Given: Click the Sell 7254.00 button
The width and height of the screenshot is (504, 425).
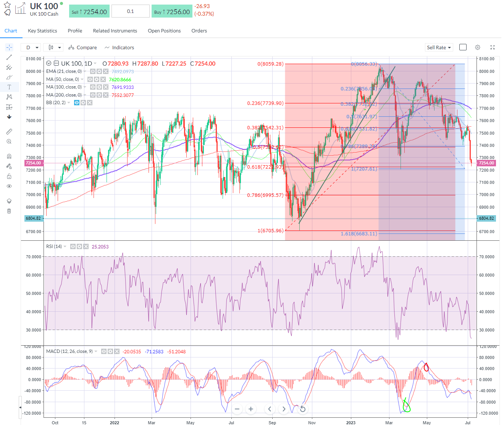Looking at the screenshot, I should tap(89, 11).
